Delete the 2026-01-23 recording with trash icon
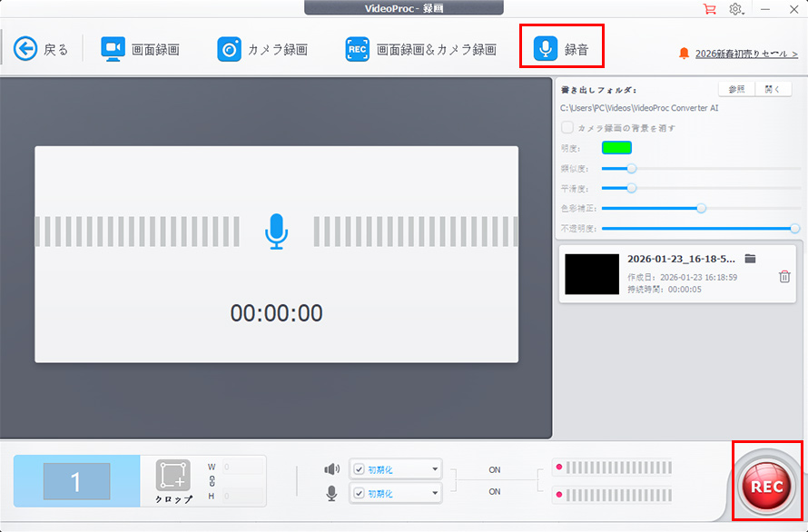Viewport: 808px width, 532px height. coord(783,277)
